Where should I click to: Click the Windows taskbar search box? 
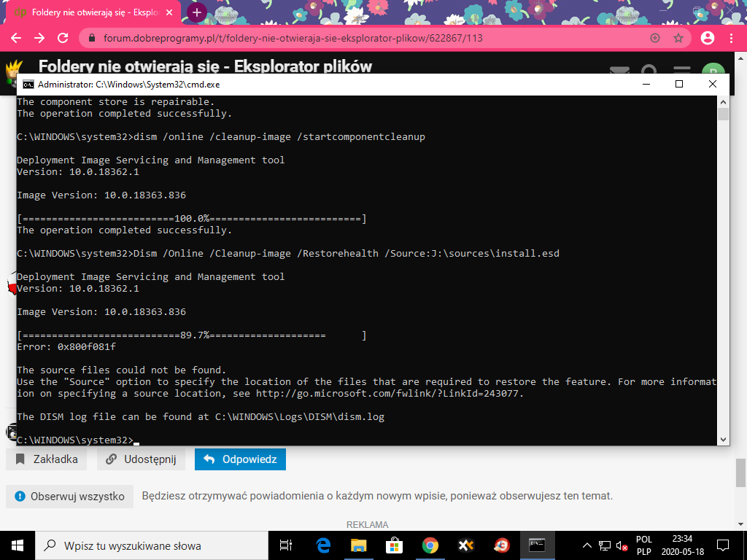click(153, 545)
